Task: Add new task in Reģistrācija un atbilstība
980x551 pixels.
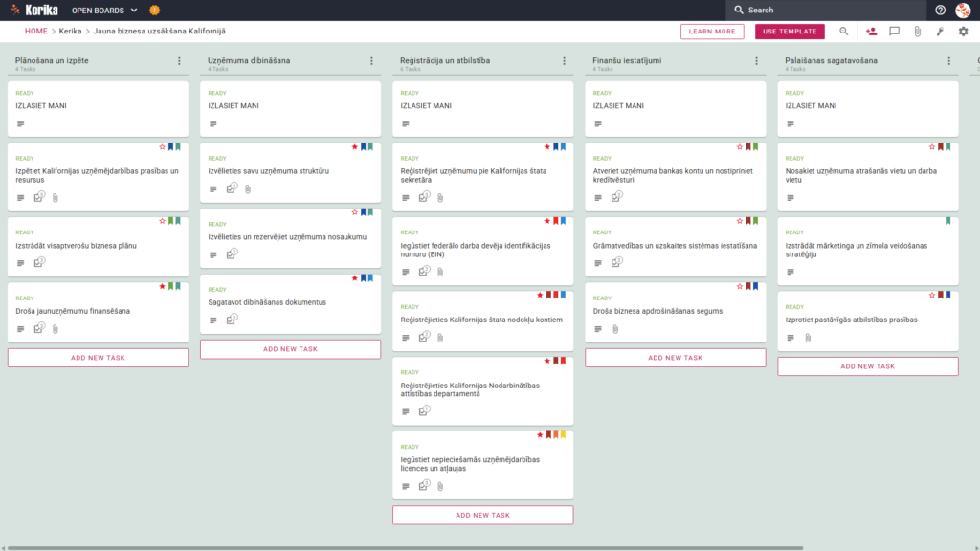Action: (x=483, y=516)
